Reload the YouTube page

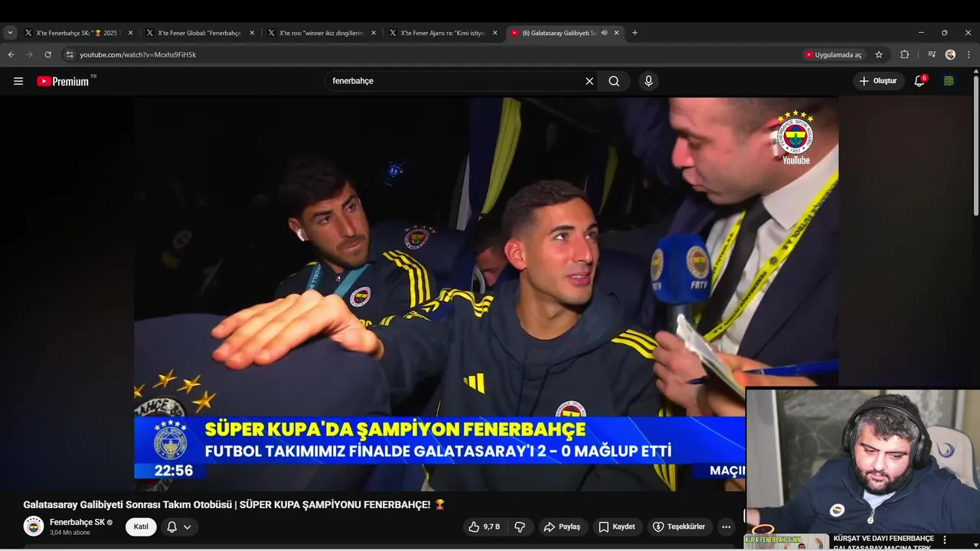[x=47, y=54]
